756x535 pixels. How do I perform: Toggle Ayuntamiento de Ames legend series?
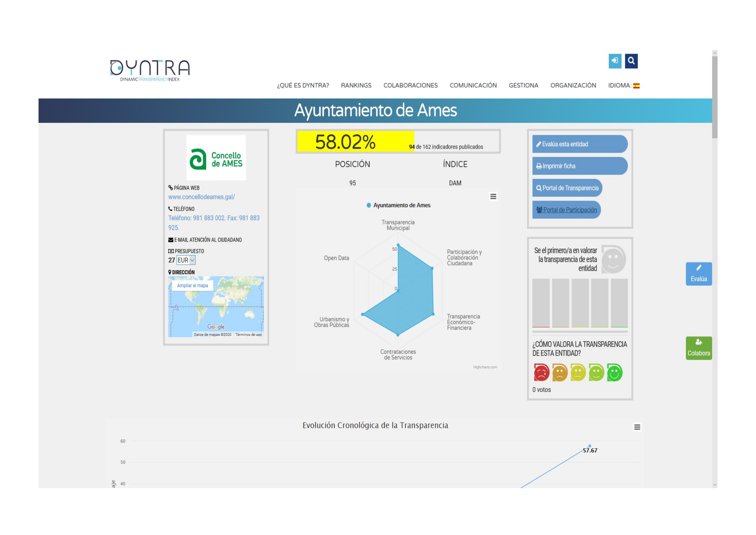tap(398, 205)
